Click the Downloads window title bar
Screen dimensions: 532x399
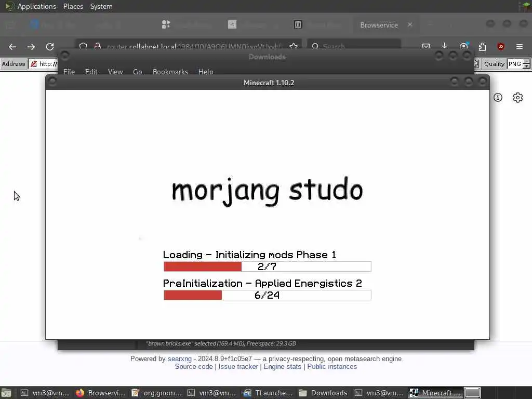pyautogui.click(x=267, y=57)
